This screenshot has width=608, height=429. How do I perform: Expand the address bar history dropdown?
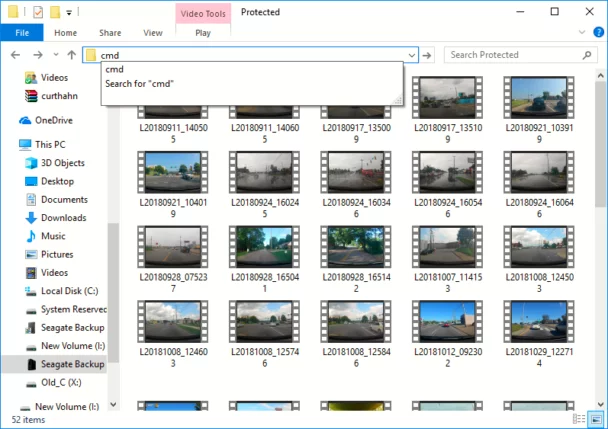tap(412, 55)
